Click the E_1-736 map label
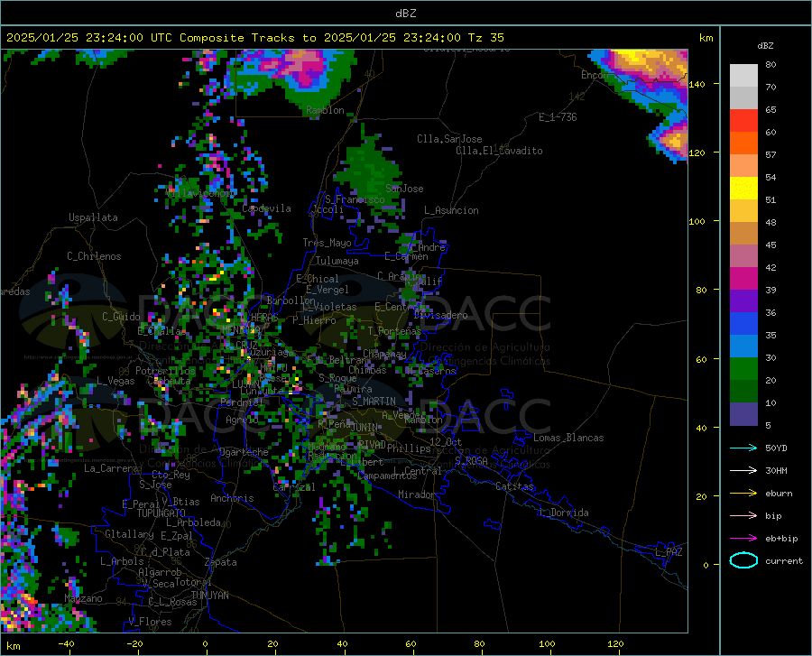812x656 pixels. (x=558, y=117)
